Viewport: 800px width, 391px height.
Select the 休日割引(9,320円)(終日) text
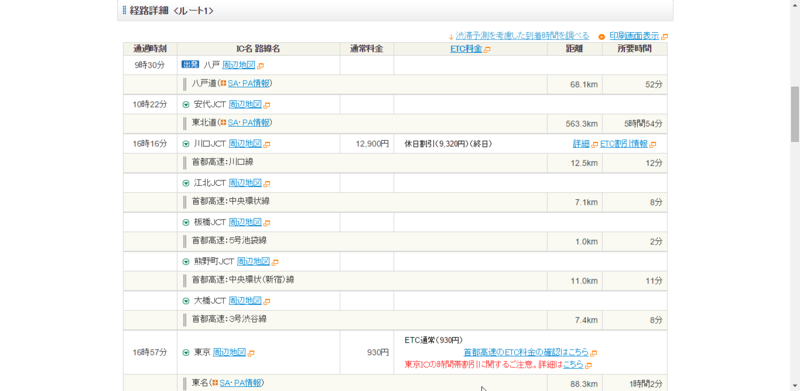coord(448,144)
